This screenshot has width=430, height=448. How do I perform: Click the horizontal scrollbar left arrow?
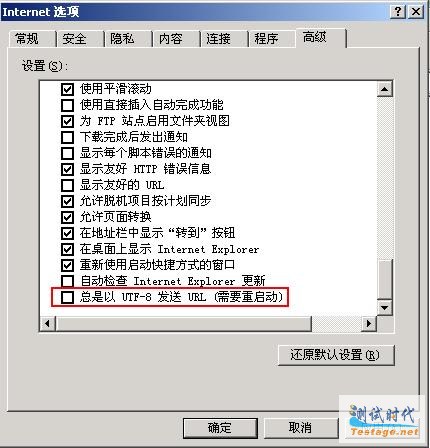coord(48,323)
